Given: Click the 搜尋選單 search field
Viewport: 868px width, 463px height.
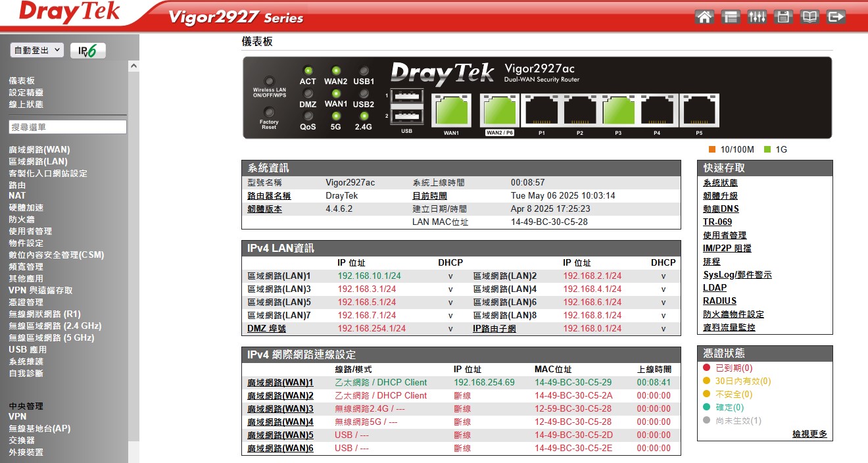Looking at the screenshot, I should (x=67, y=127).
